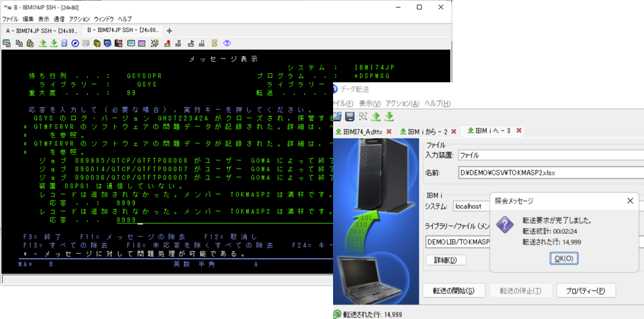Switch to the 'IBM i から - 2' tab
Image resolution: width=644 pixels, height=319 pixels.
pos(428,132)
